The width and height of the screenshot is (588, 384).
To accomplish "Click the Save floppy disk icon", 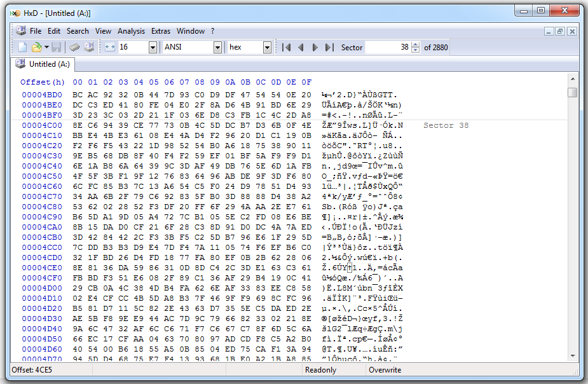I will pyautogui.click(x=56, y=47).
